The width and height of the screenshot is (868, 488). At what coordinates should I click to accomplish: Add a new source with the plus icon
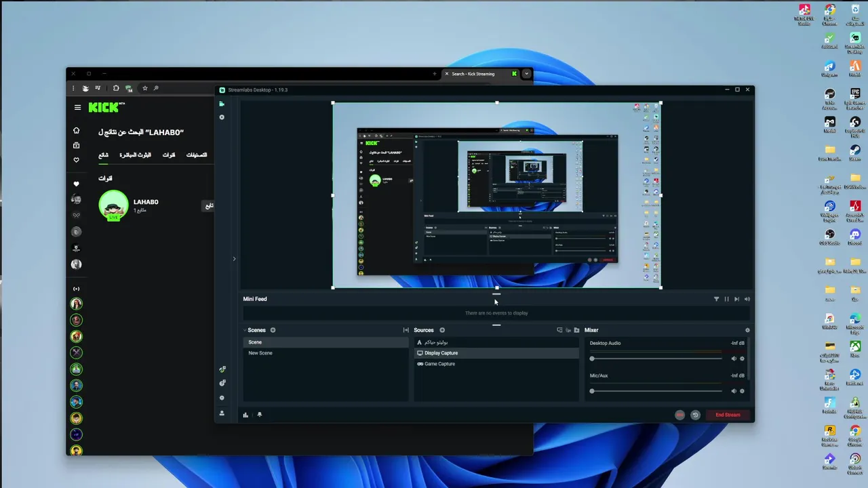coord(442,330)
